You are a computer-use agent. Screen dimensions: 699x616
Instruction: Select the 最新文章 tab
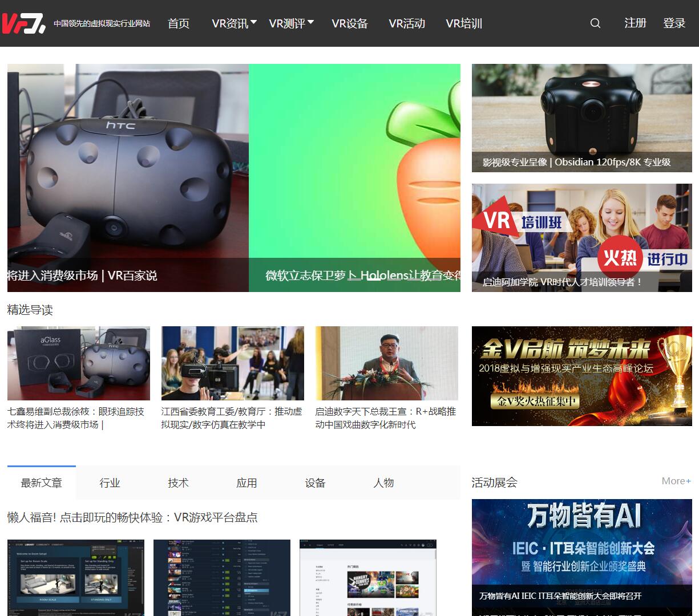[x=42, y=483]
